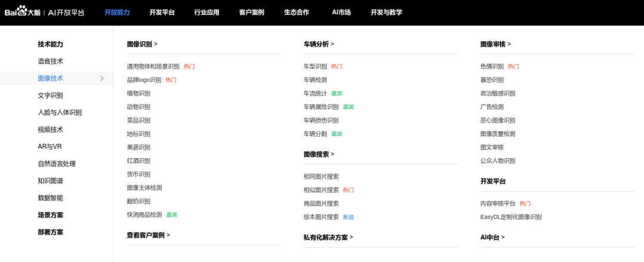Open 绘本图片搜索 link
Image resolution: width=644 pixels, height=262 pixels.
[x=321, y=217]
